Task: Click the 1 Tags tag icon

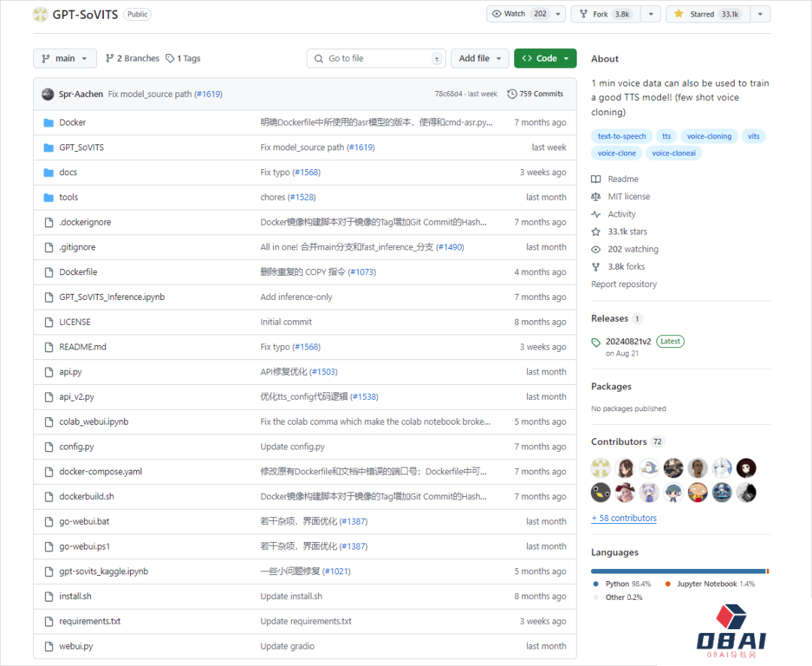Action: (x=170, y=59)
